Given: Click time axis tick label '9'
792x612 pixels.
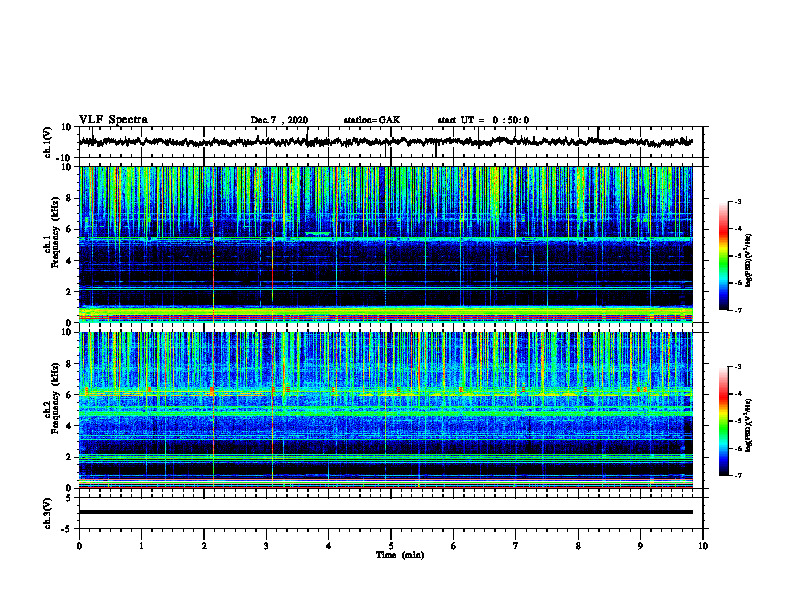Looking at the screenshot, I should [x=640, y=546].
